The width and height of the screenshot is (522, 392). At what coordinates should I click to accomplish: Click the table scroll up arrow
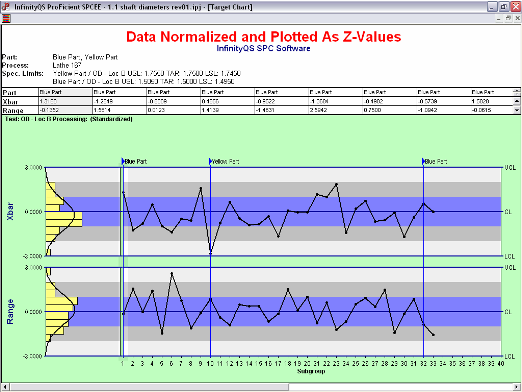coord(517,101)
